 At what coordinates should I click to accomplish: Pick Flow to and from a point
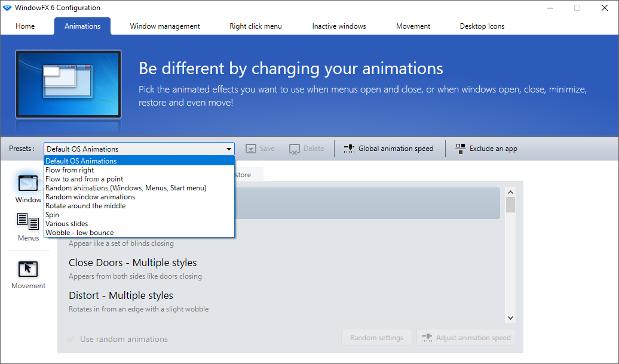pos(139,179)
